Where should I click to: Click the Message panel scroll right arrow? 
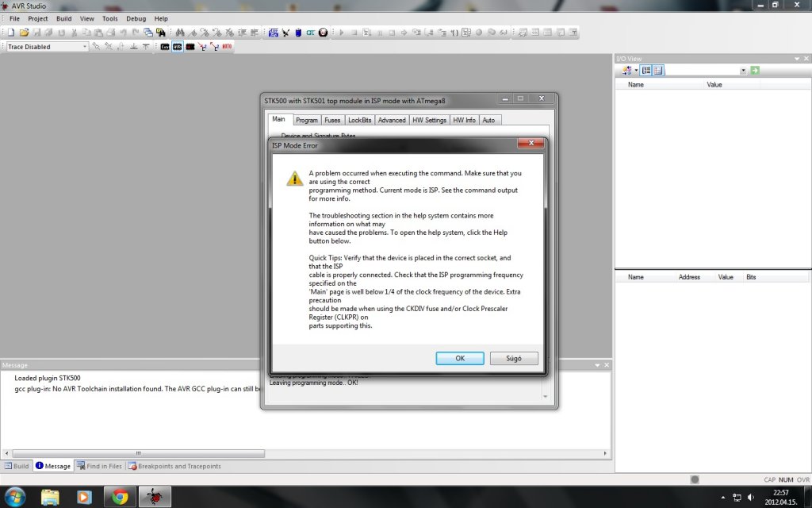click(x=605, y=453)
